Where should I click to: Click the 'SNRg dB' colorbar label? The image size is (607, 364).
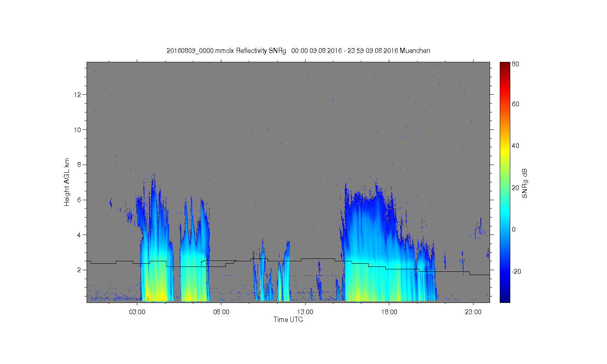pos(525,183)
